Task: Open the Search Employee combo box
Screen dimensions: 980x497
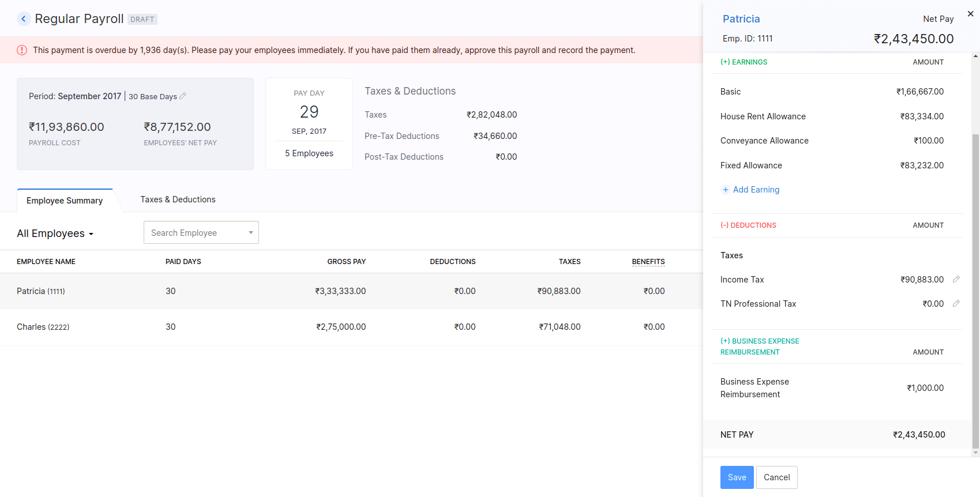Action: (201, 232)
